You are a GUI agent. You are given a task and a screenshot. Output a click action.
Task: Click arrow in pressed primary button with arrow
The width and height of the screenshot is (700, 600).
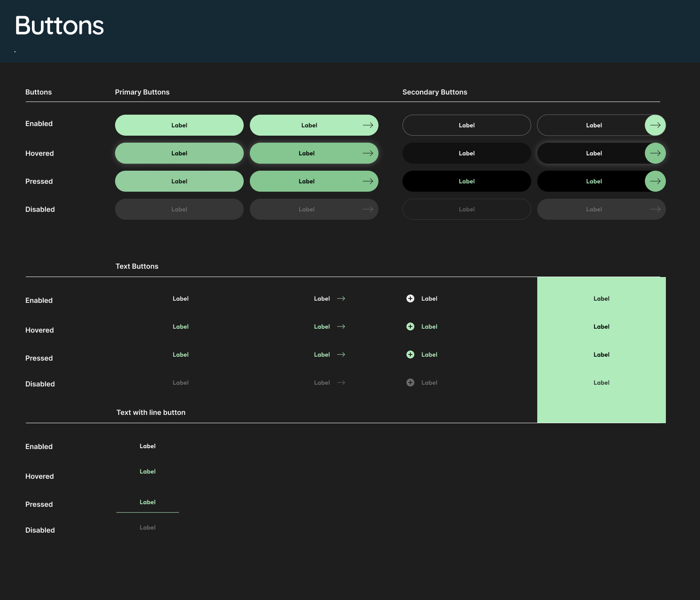click(368, 181)
